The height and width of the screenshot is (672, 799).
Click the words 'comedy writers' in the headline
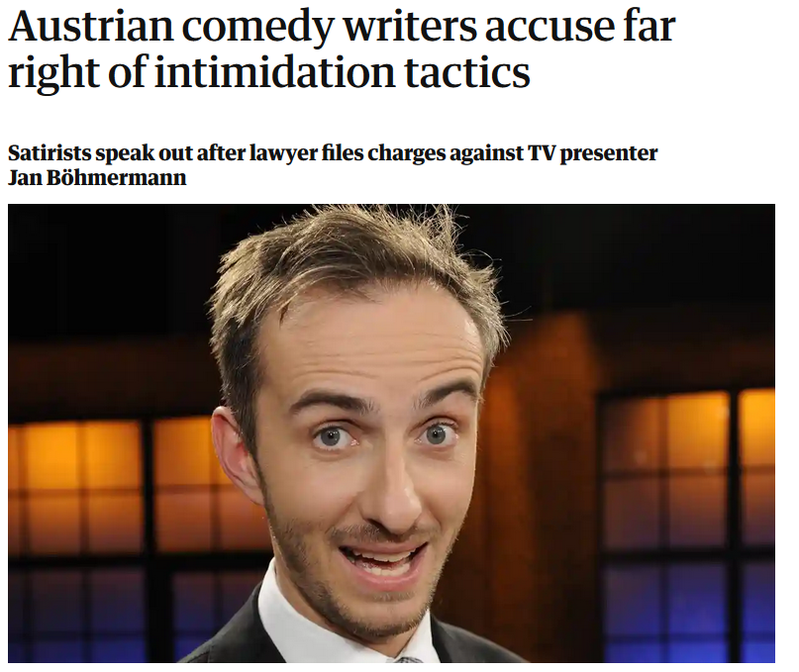point(329,27)
